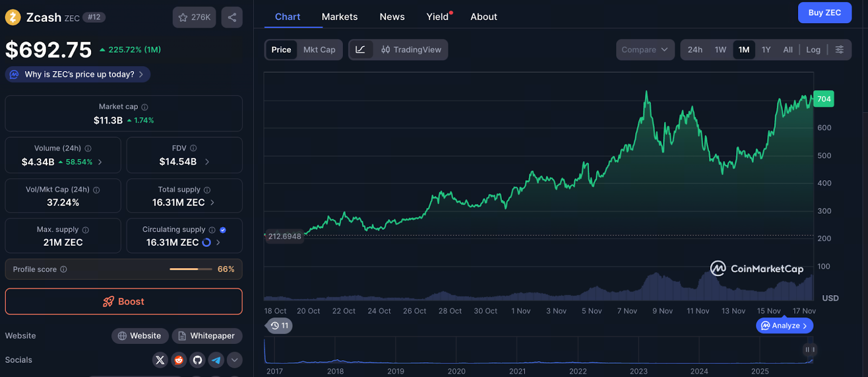Open the Reddit social link
The height and width of the screenshot is (377, 868).
(178, 360)
